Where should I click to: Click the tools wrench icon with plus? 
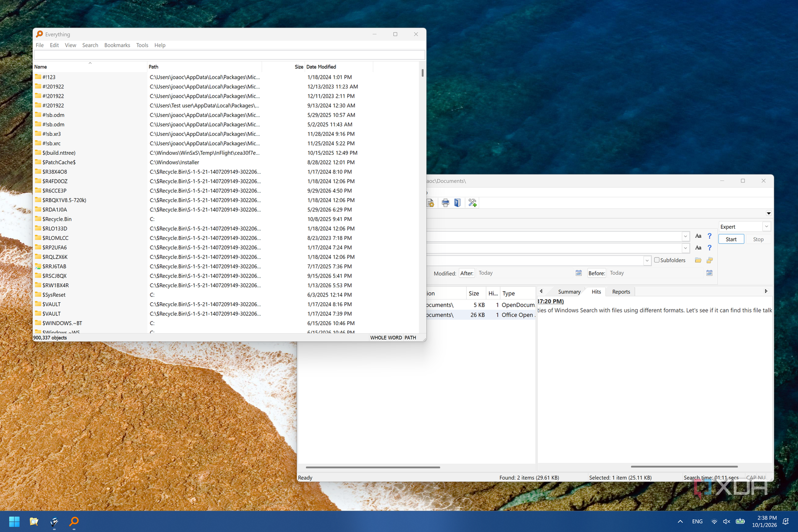coord(473,203)
